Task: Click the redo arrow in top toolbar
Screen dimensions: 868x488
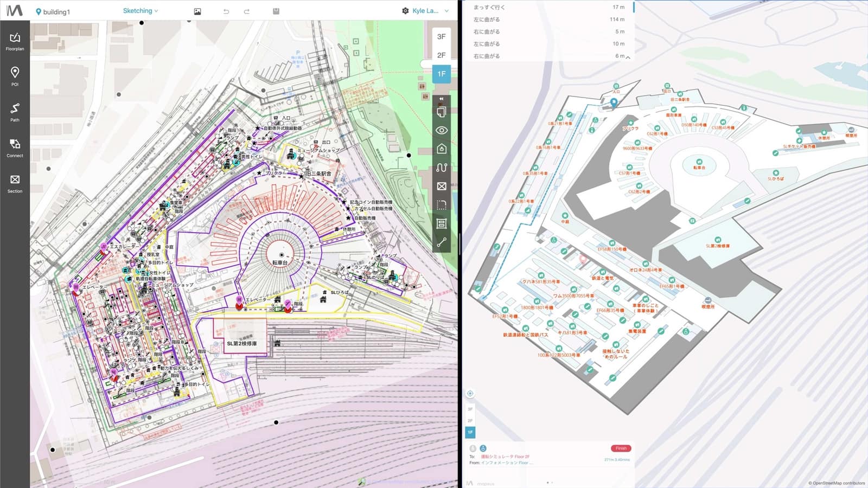Action: click(246, 11)
